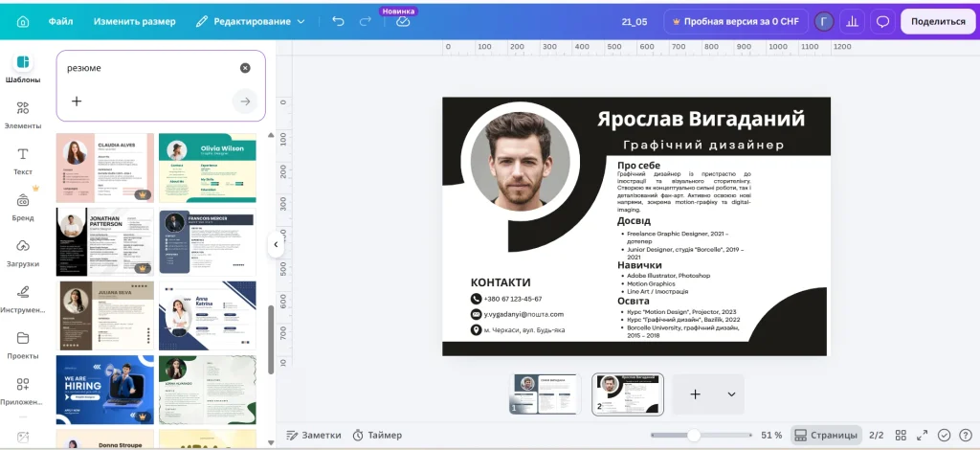The height and width of the screenshot is (450, 980).
Task: Select page 2 thumbnail
Action: click(x=628, y=394)
